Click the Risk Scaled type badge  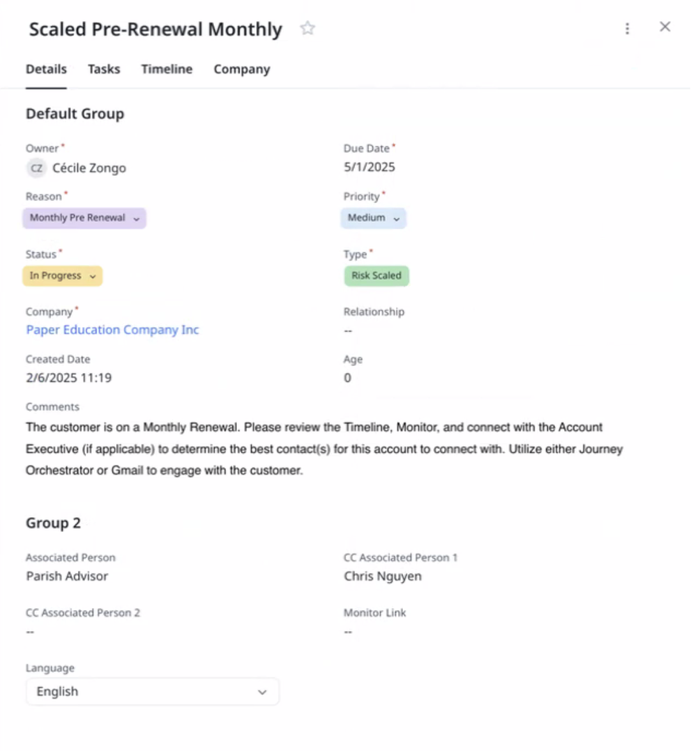pos(376,276)
